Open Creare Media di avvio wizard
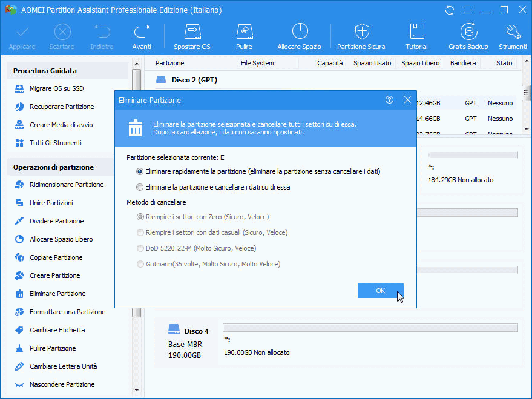532x399 pixels. 54,125
